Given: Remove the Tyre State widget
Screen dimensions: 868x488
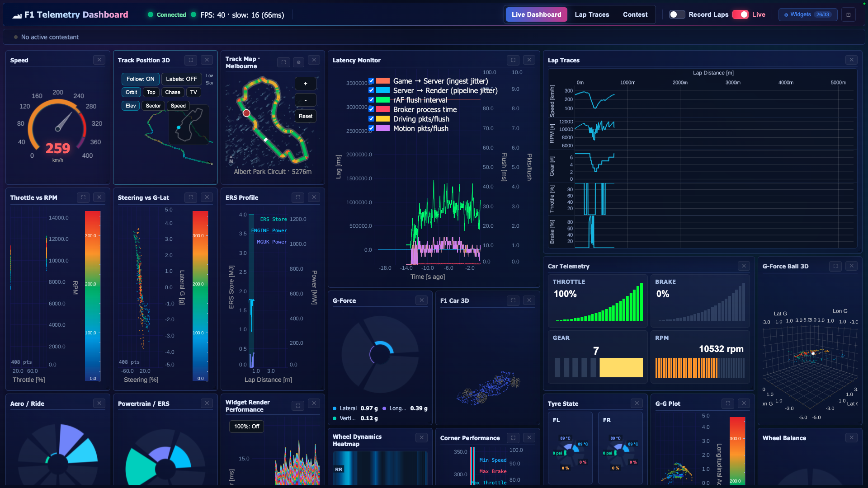Looking at the screenshot, I should 637,403.
